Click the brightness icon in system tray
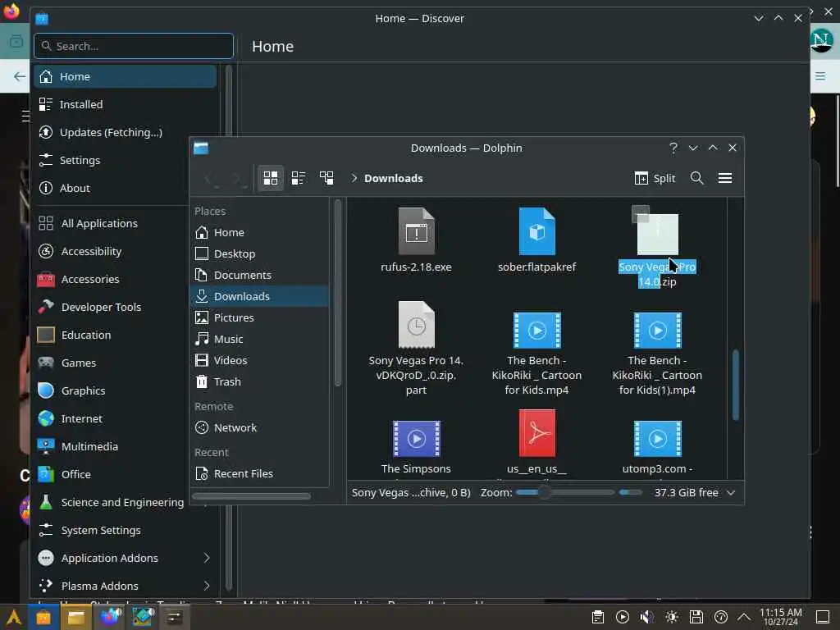 point(671,617)
